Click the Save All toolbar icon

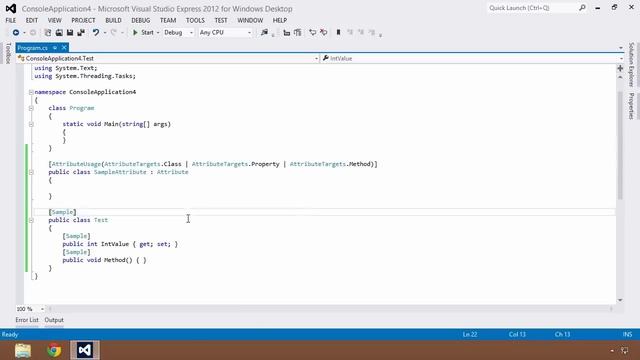coord(81,32)
